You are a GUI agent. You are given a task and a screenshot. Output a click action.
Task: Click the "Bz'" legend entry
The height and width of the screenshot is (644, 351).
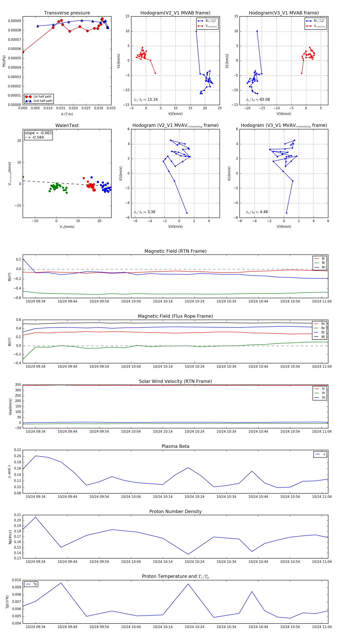pyautogui.click(x=320, y=332)
